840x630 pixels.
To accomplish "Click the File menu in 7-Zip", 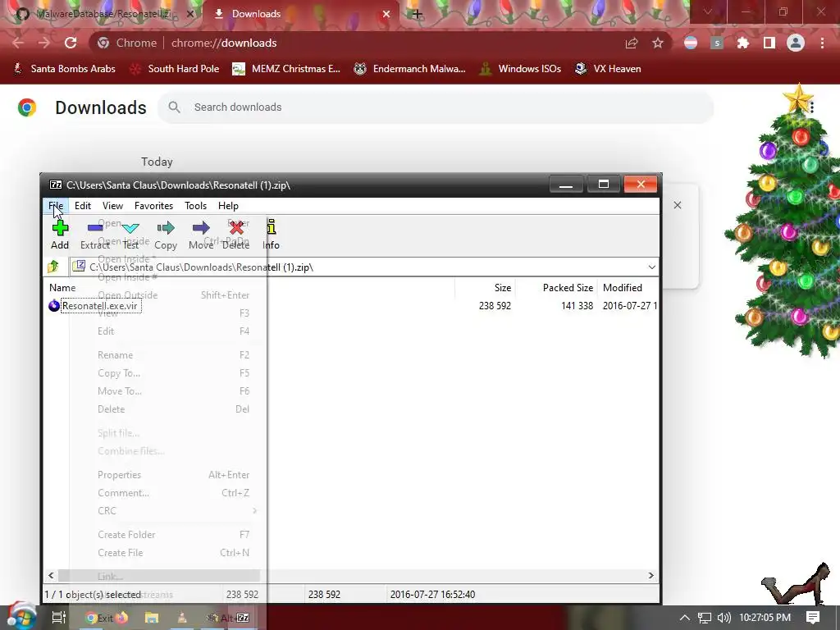I will coord(56,206).
